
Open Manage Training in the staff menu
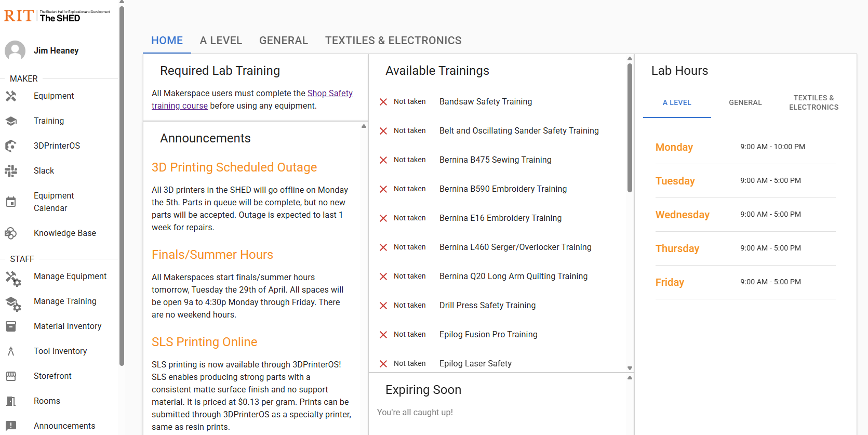pyautogui.click(x=65, y=301)
